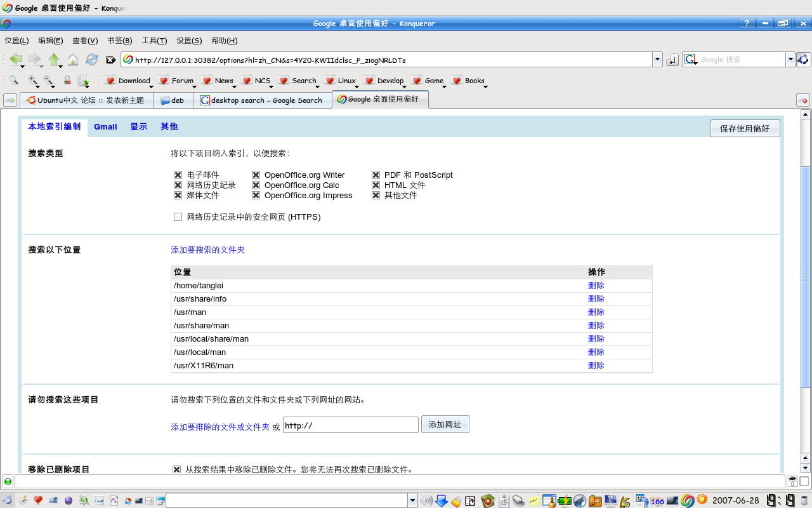Image resolution: width=812 pixels, height=508 pixels.
Task: Click the 添加要搜索的文件夹 link
Action: click(207, 250)
